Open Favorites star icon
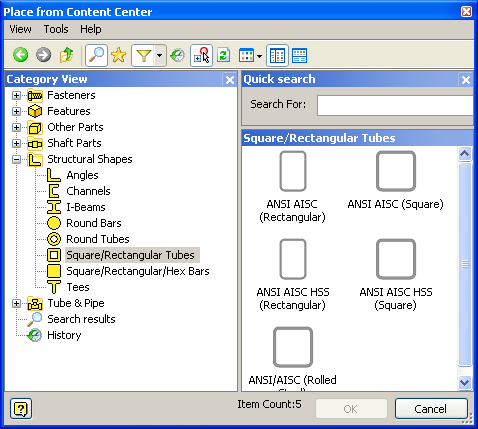The height and width of the screenshot is (429, 478). pos(119,55)
